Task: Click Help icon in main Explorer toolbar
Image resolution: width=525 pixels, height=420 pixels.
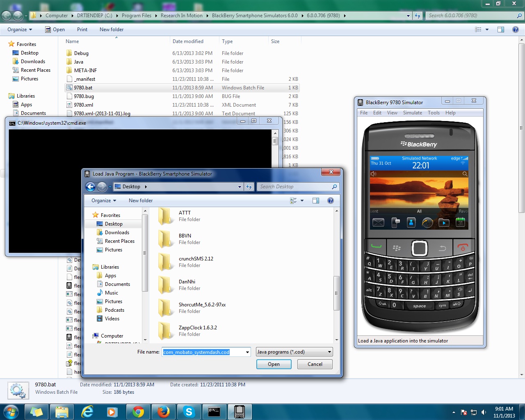Action: point(516,30)
